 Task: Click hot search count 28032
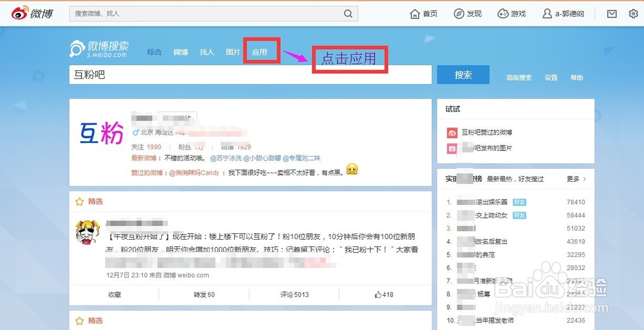pos(576,268)
